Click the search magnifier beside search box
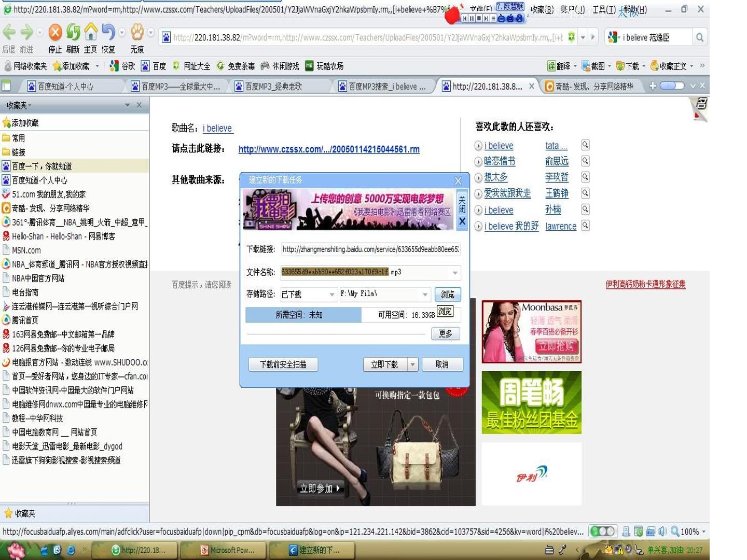Viewport: 747px width, 560px height. pyautogui.click(x=700, y=37)
